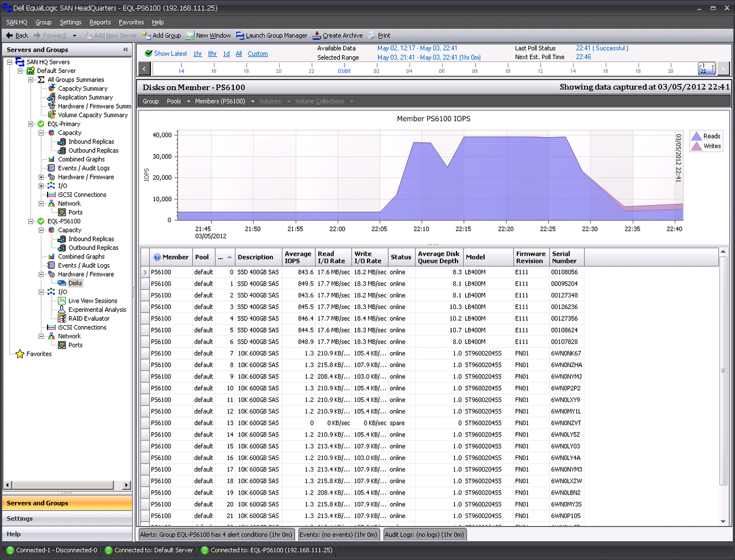The width and height of the screenshot is (735, 560).
Task: Click the selected range handle on timeline
Action: click(707, 69)
